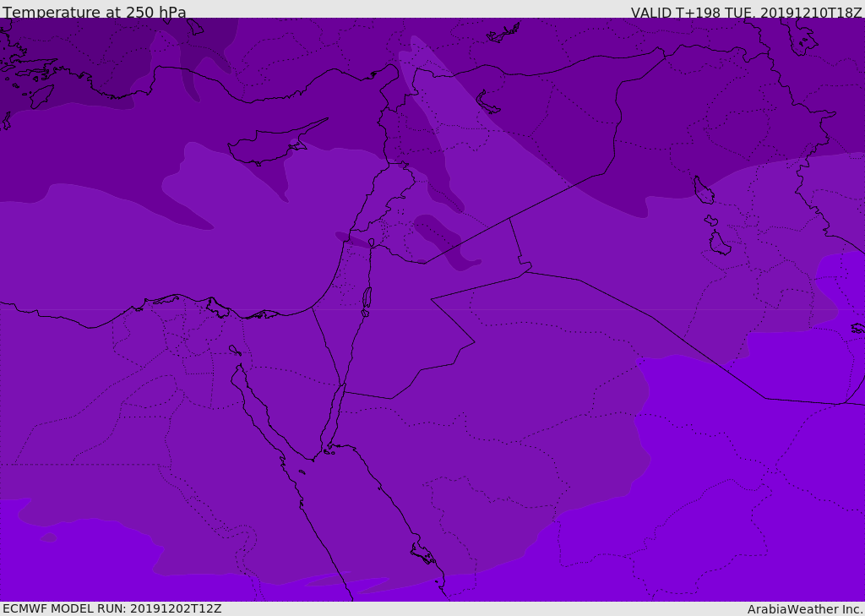Click the Dead Sea outline on the map
The image size is (865, 616).
click(367, 302)
